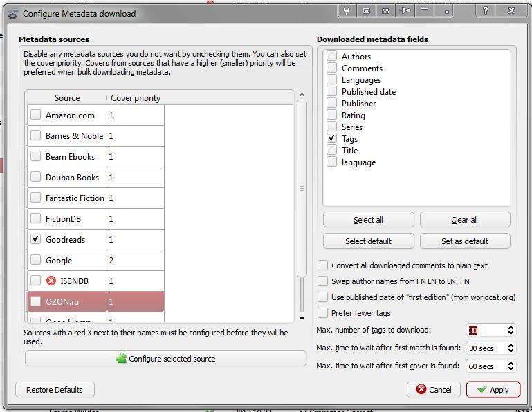
Task: Click Google's cover priority cell showing 2
Action: click(136, 260)
